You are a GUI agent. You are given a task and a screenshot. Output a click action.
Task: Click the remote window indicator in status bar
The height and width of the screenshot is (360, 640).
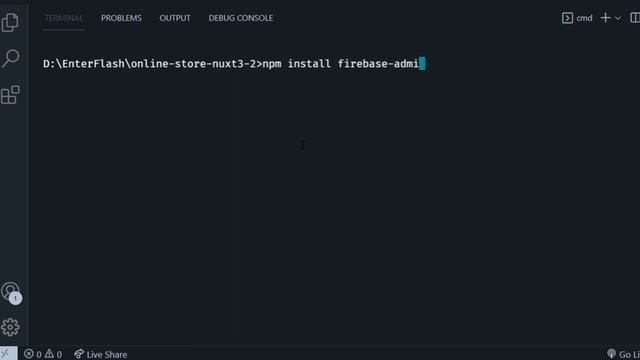8,353
